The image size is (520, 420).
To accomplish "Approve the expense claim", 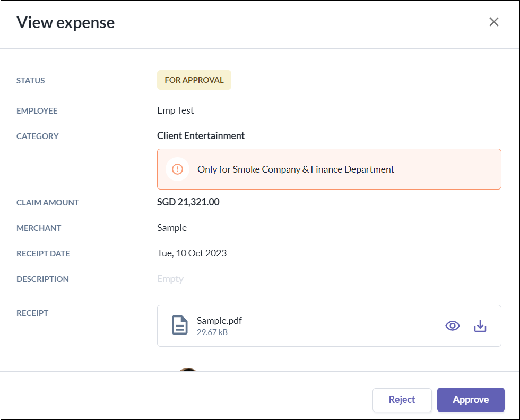I will pos(471,400).
